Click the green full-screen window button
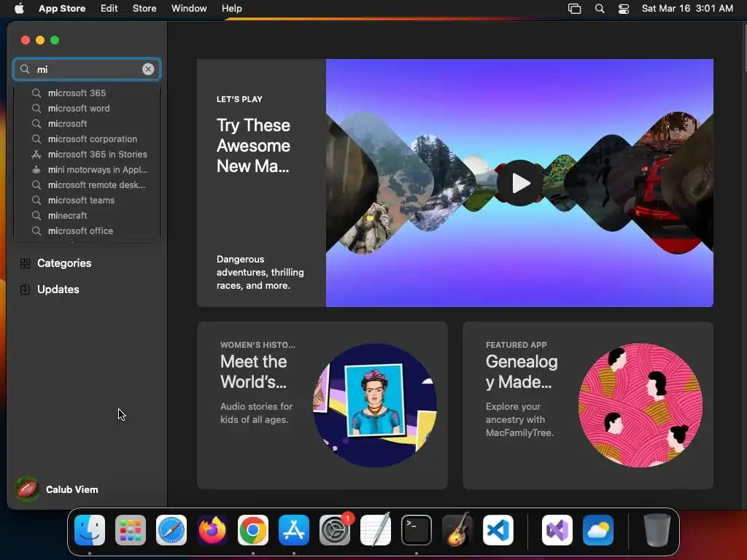 [x=55, y=40]
